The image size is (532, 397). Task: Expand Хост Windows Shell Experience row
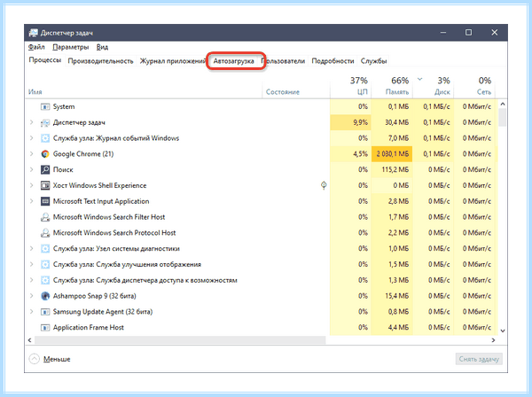coord(32,185)
